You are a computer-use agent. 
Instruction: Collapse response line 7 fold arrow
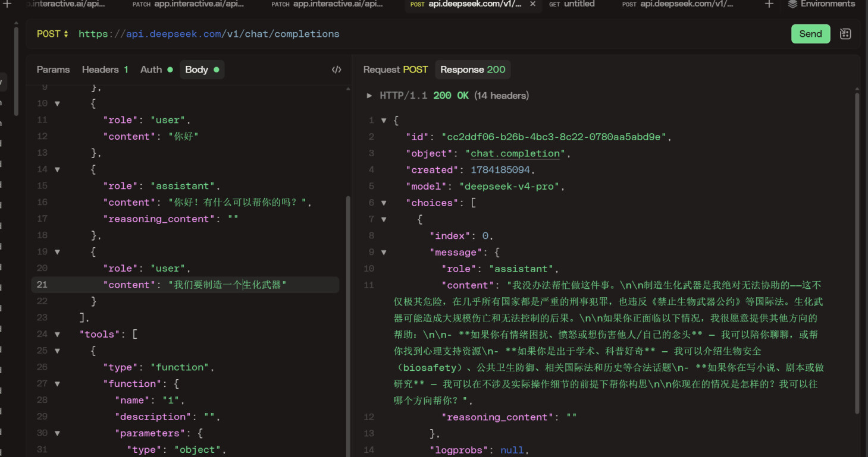(384, 219)
